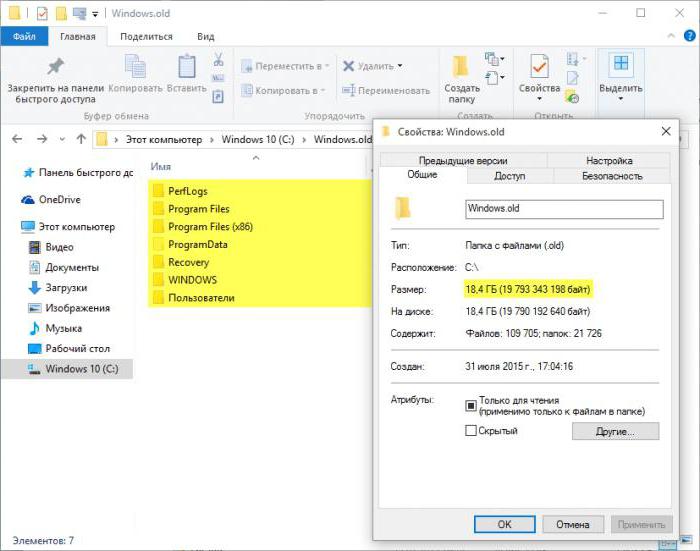This screenshot has height=551, width=700.
Task: Open the Security tab in Properties
Action: (612, 176)
